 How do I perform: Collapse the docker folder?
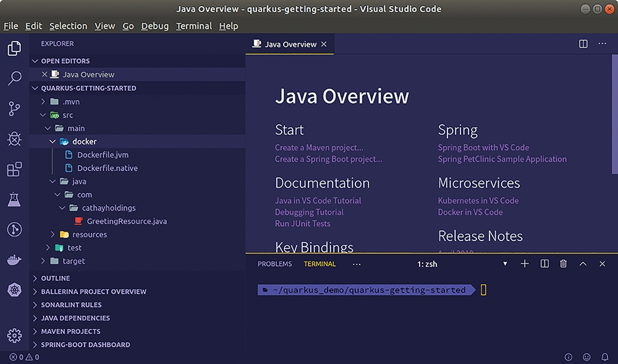pyautogui.click(x=53, y=142)
